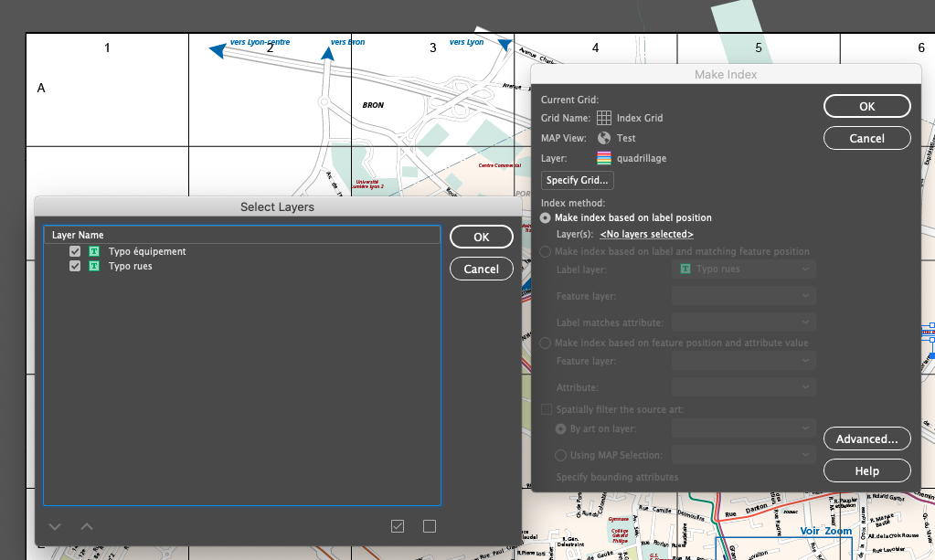935x560 pixels.
Task: Open the Label layer dropdown
Action: coord(743,269)
